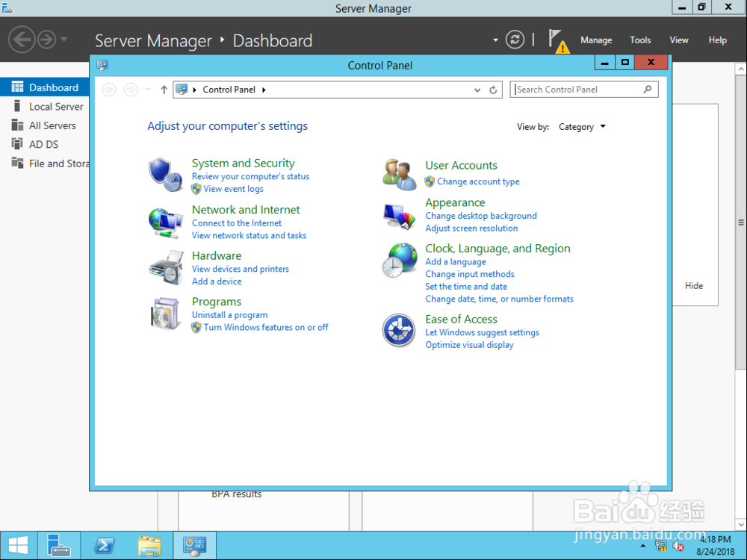Click the muted volume tray icon

[x=678, y=546]
